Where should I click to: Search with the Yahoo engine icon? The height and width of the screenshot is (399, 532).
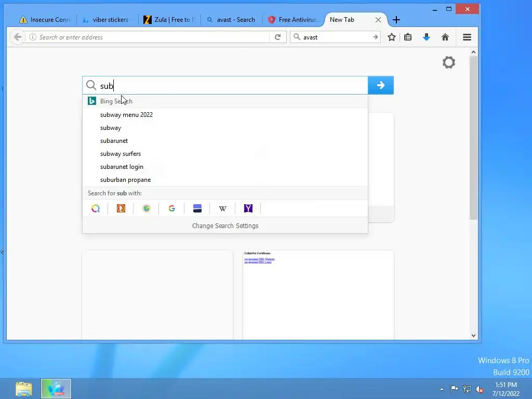pos(248,208)
